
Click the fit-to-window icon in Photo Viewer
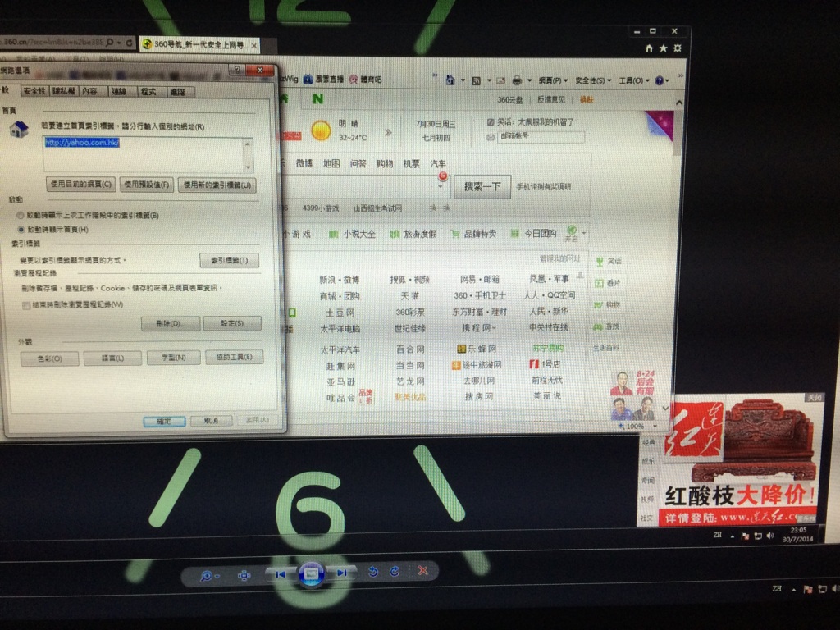[244, 575]
